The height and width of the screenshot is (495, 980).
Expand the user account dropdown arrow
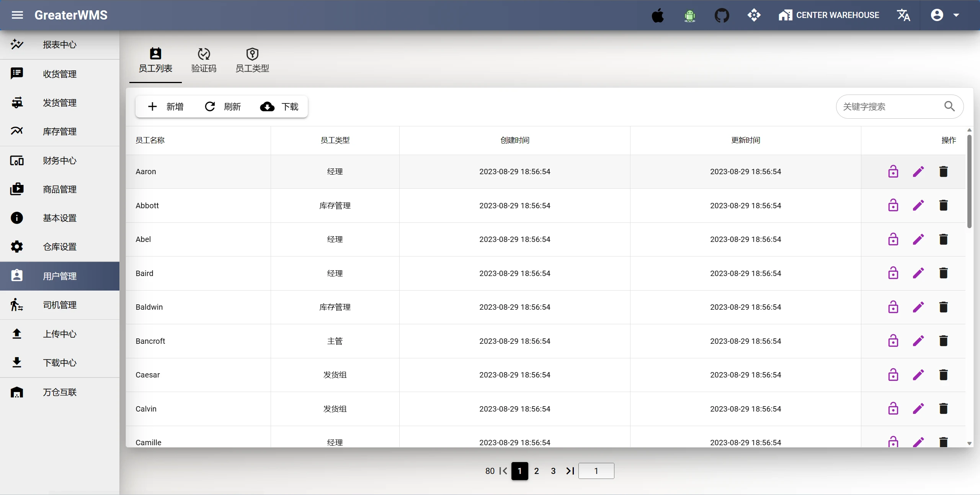pos(956,15)
